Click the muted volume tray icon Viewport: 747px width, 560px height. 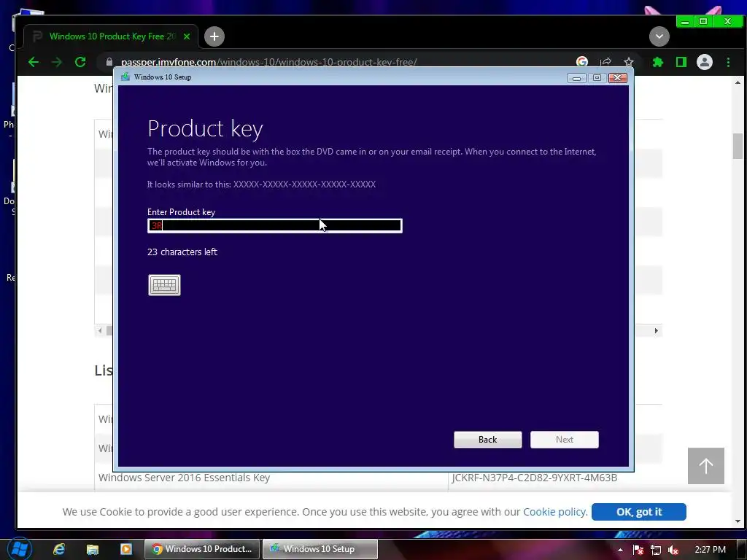coord(673,550)
